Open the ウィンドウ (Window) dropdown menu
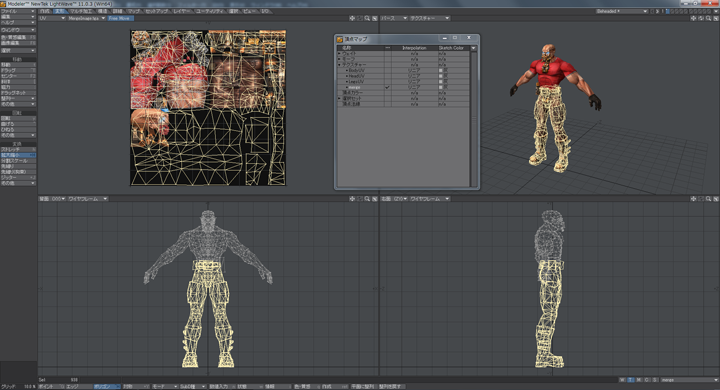 click(x=18, y=30)
